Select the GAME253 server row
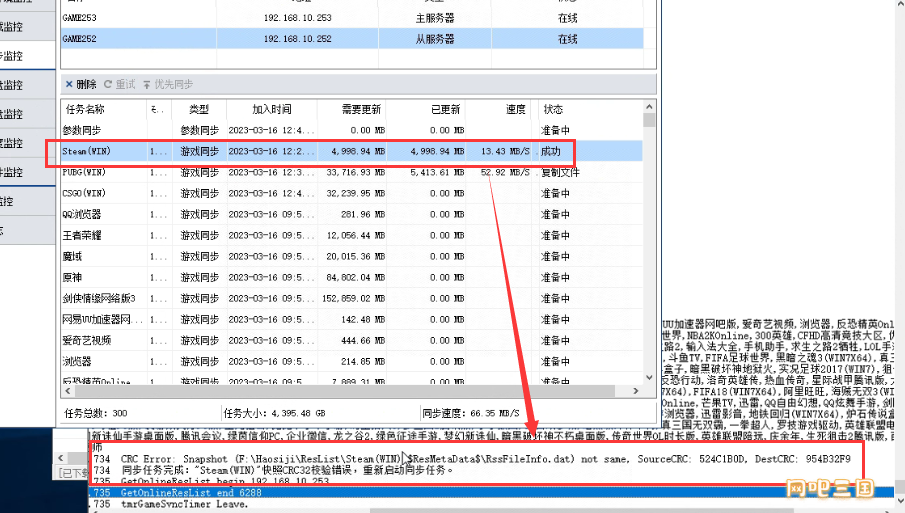The image size is (905, 513). [352, 18]
